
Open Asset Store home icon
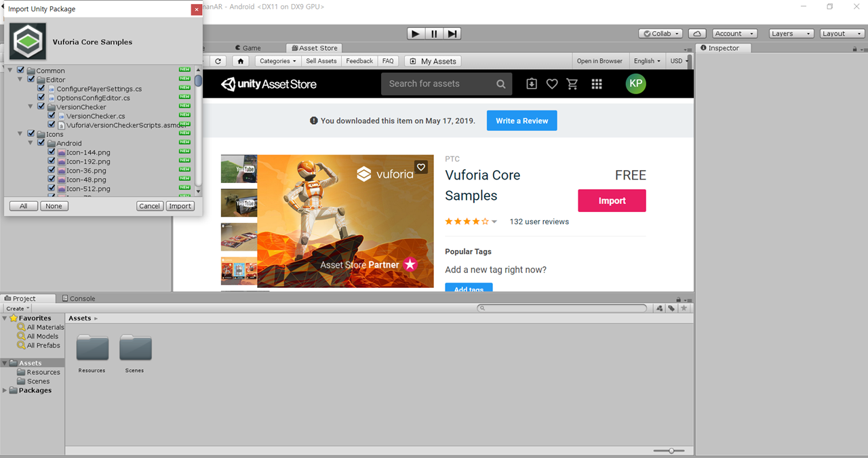(241, 61)
